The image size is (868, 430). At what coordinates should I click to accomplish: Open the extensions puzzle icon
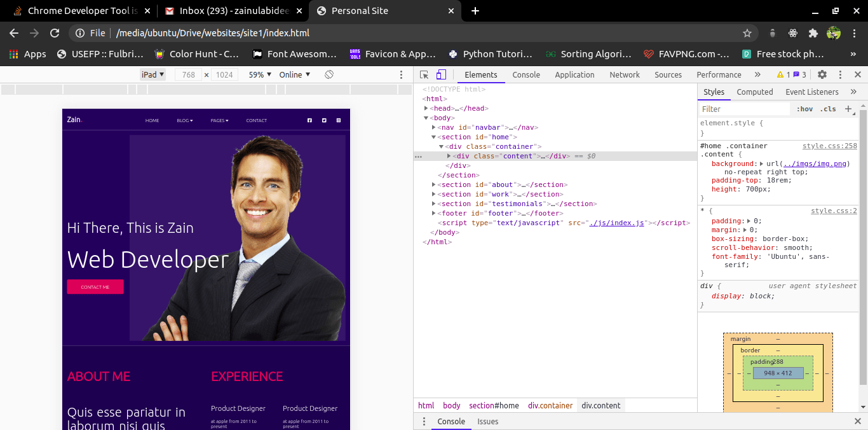tap(813, 33)
